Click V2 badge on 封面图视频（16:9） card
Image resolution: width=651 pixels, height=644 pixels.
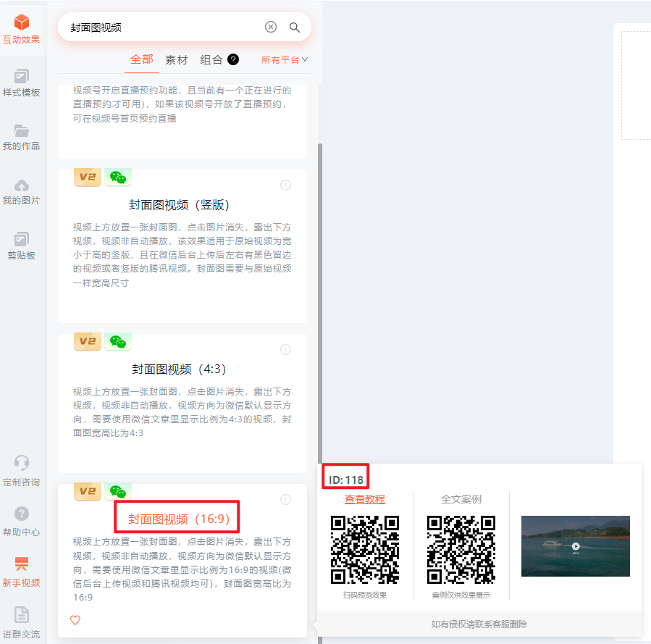point(88,491)
